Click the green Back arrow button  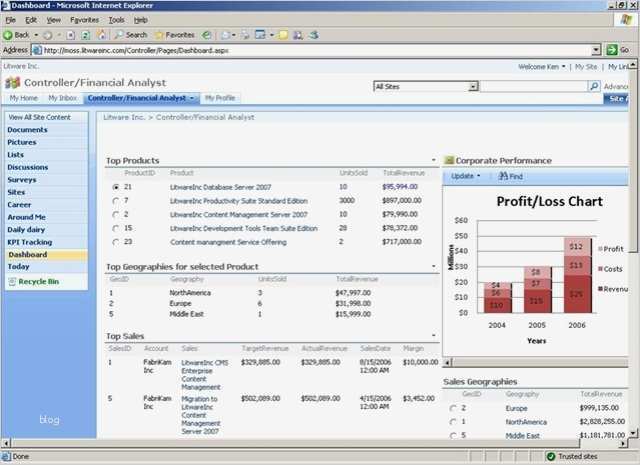[x=8, y=35]
